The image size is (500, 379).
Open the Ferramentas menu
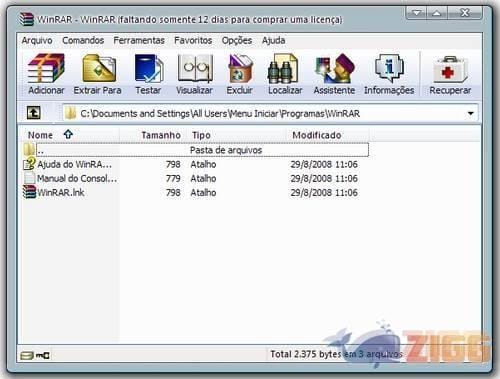click(x=139, y=41)
